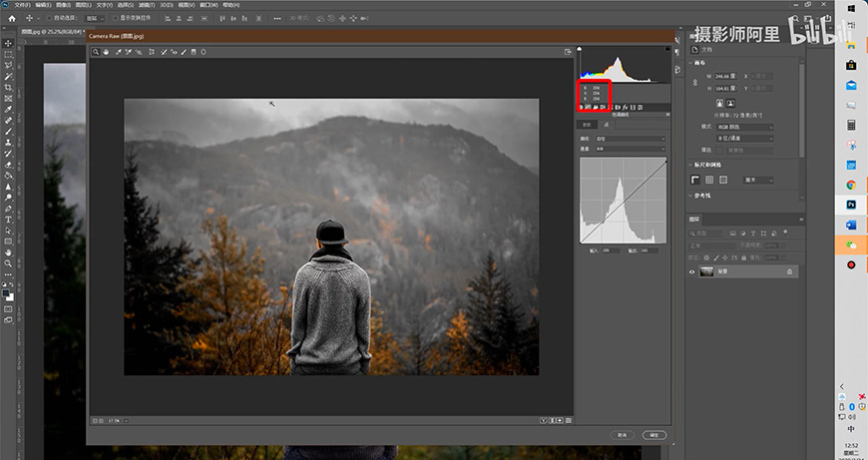Open ruler units dropdown
This screenshot has width=868, height=460.
pyautogui.click(x=758, y=180)
